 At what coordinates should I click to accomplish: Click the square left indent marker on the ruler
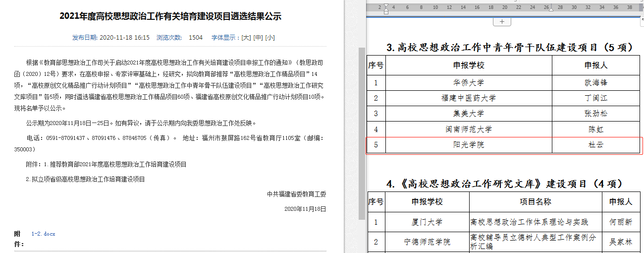tap(386, 12)
